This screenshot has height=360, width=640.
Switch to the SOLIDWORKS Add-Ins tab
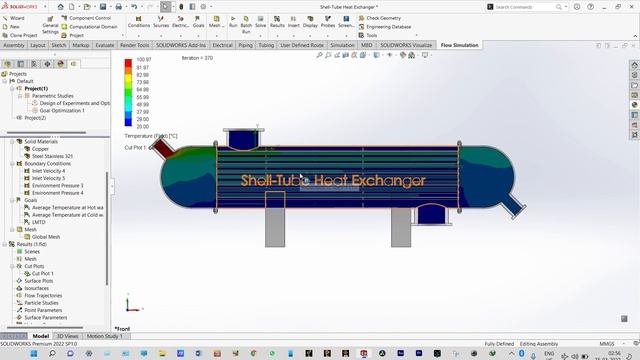pyautogui.click(x=181, y=45)
